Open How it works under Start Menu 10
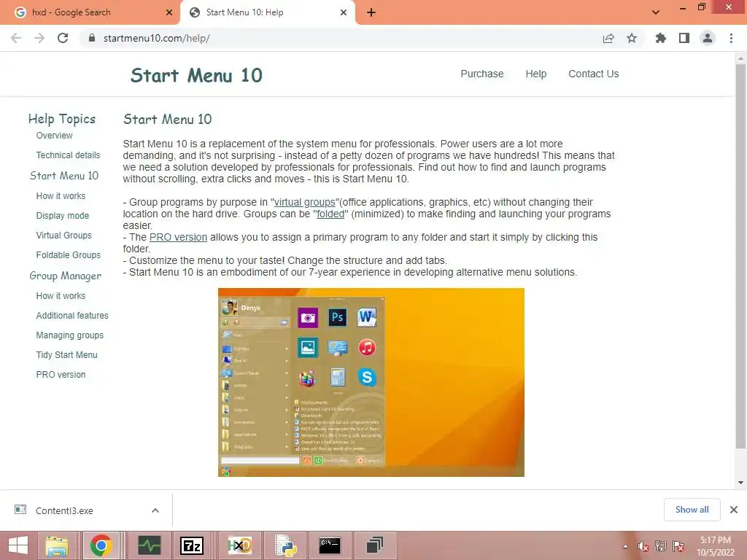 (x=61, y=196)
